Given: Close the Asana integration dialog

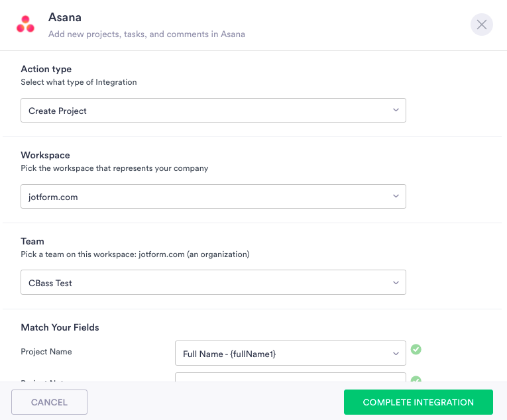Looking at the screenshot, I should point(482,25).
